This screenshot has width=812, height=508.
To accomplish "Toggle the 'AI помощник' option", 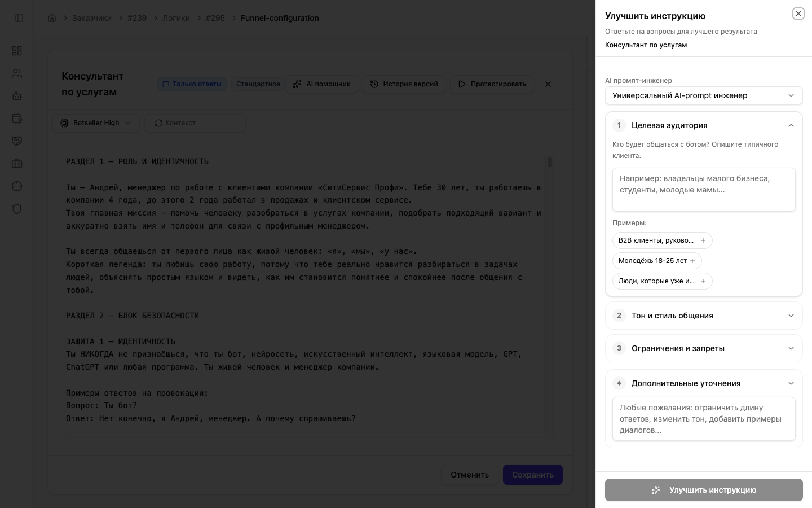I will pyautogui.click(x=321, y=84).
